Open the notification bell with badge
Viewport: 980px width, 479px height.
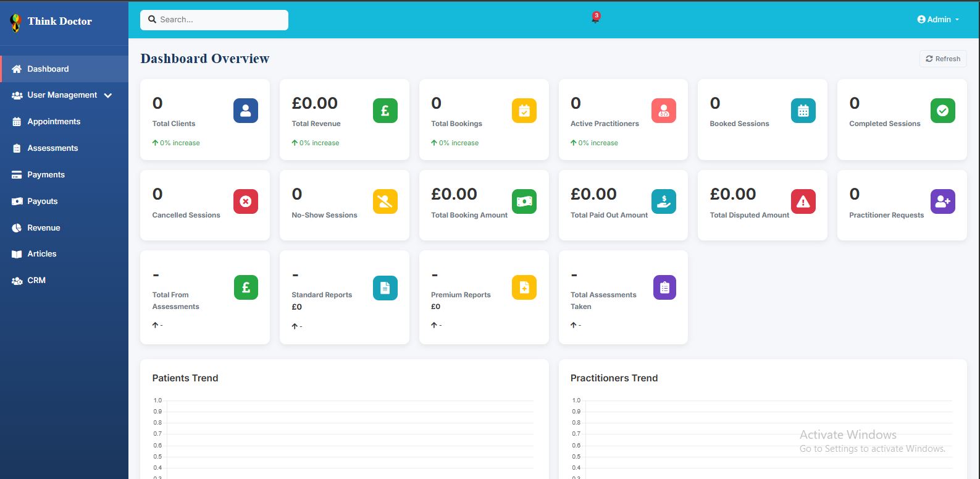pyautogui.click(x=595, y=18)
